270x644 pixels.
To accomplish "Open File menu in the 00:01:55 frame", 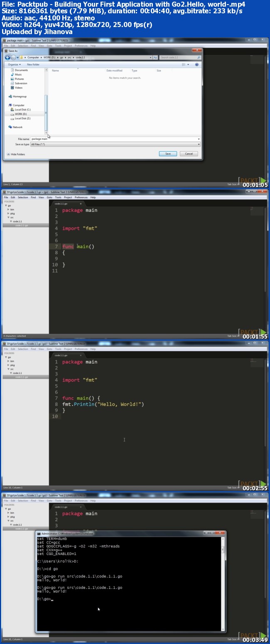I will coord(6,197).
